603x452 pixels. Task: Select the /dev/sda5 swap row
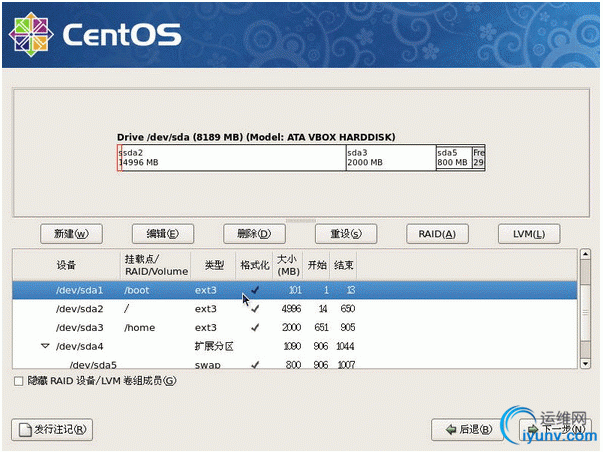(x=295, y=364)
